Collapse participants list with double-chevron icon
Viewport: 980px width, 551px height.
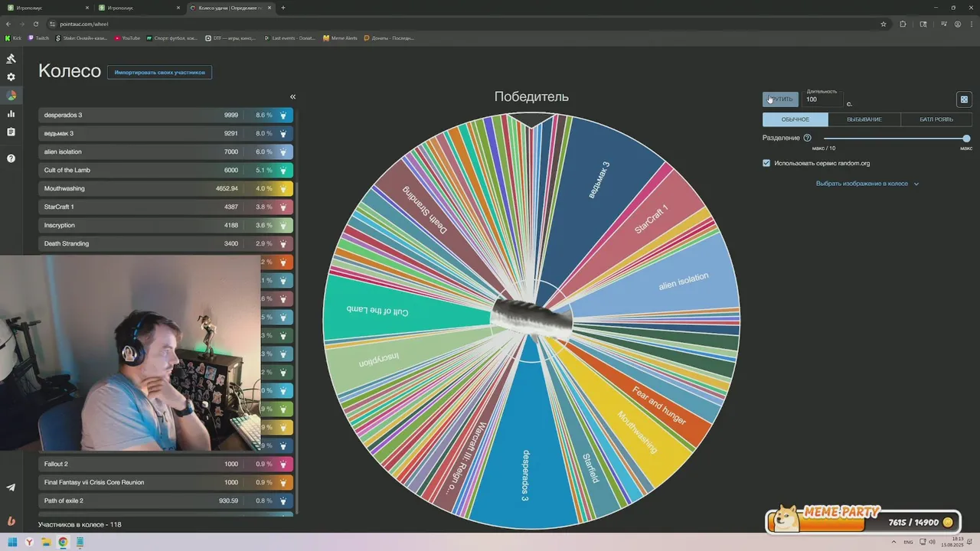pos(292,96)
